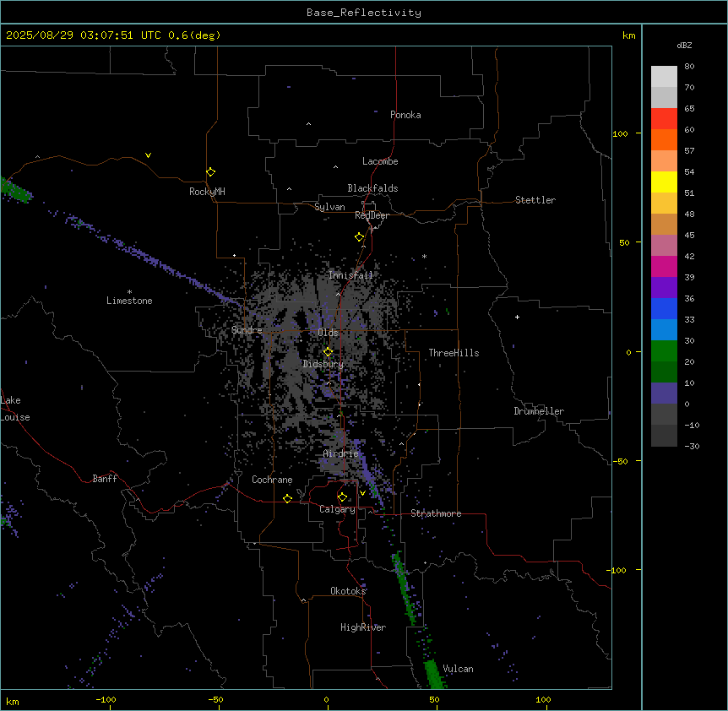
Task: Click the Blackfalds city label
Action: tap(372, 188)
